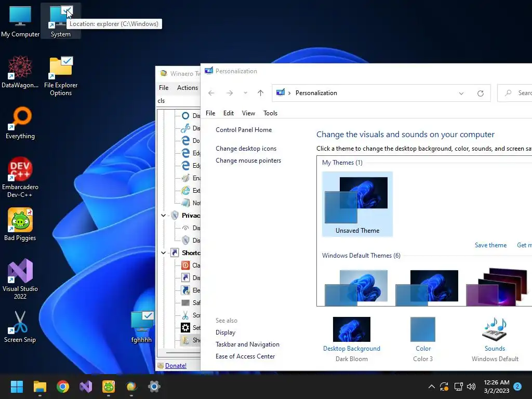Open the Actions menu in Winaero Tweaker
The width and height of the screenshot is (532, 399).
click(x=187, y=87)
